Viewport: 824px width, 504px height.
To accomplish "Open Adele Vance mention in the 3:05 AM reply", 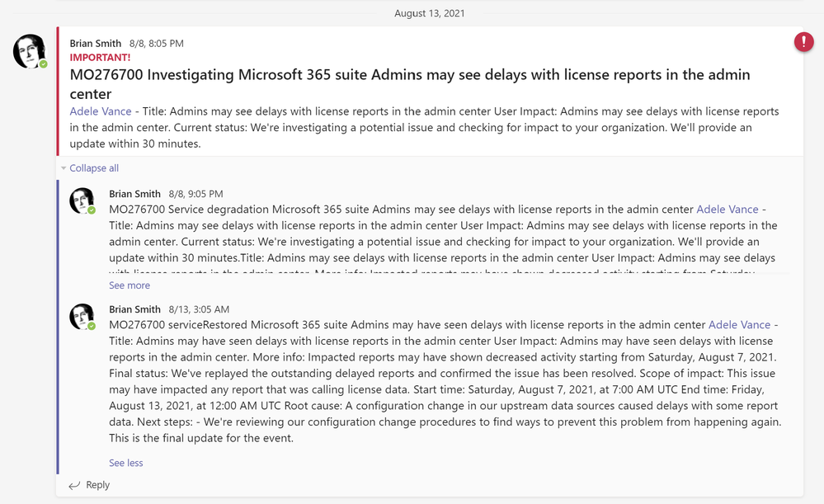I will pos(739,325).
